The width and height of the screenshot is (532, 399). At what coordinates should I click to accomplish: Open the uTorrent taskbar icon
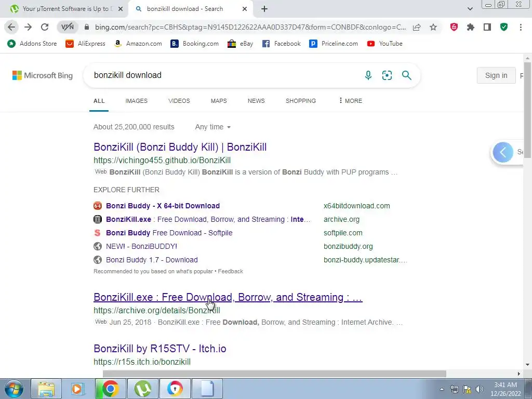[x=143, y=389]
